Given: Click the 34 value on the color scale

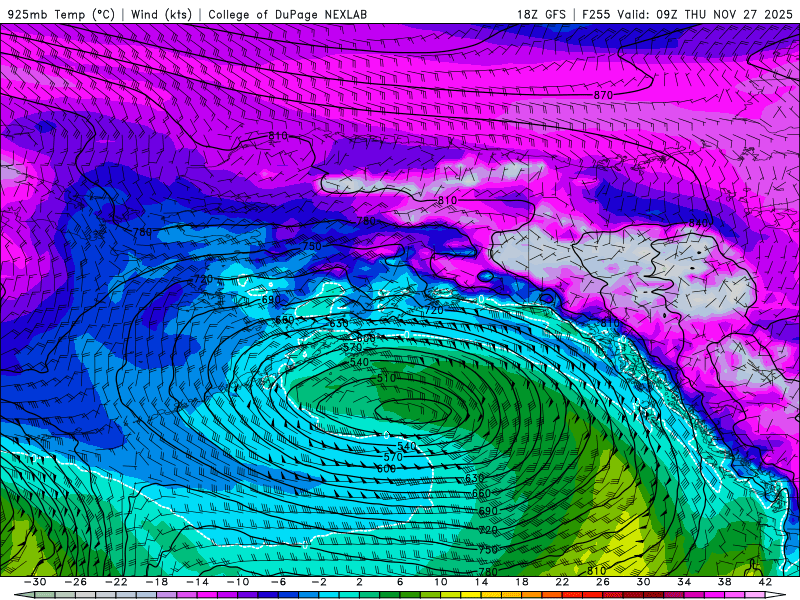Looking at the screenshot, I should (x=684, y=582).
